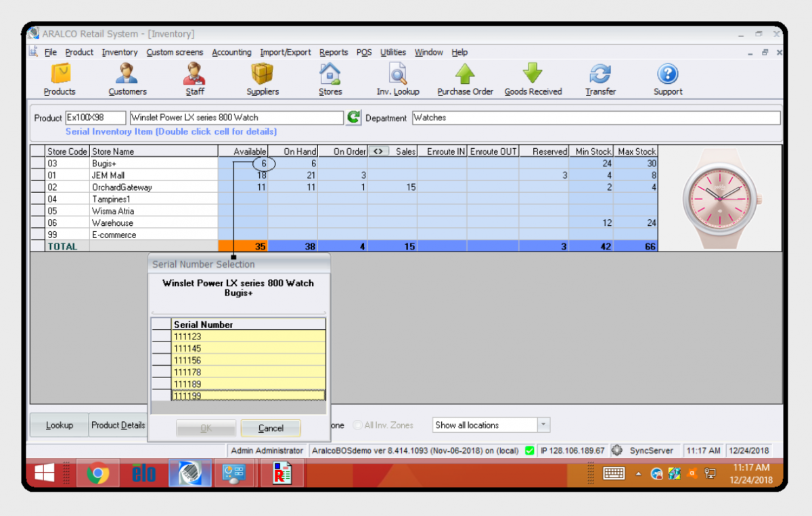Launch Inv. Lookup from the toolbar
Screen dimensions: 812x516
398,79
